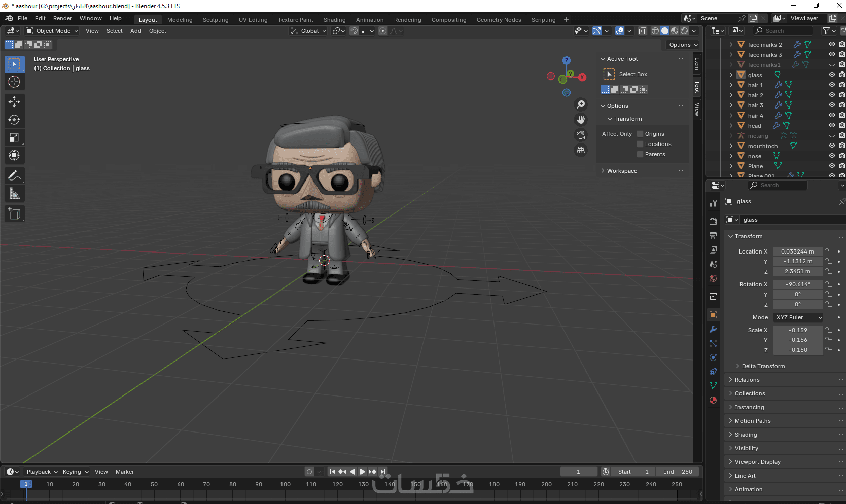Expand the mouthtoch item in outliner
846x504 pixels.
[x=731, y=146]
